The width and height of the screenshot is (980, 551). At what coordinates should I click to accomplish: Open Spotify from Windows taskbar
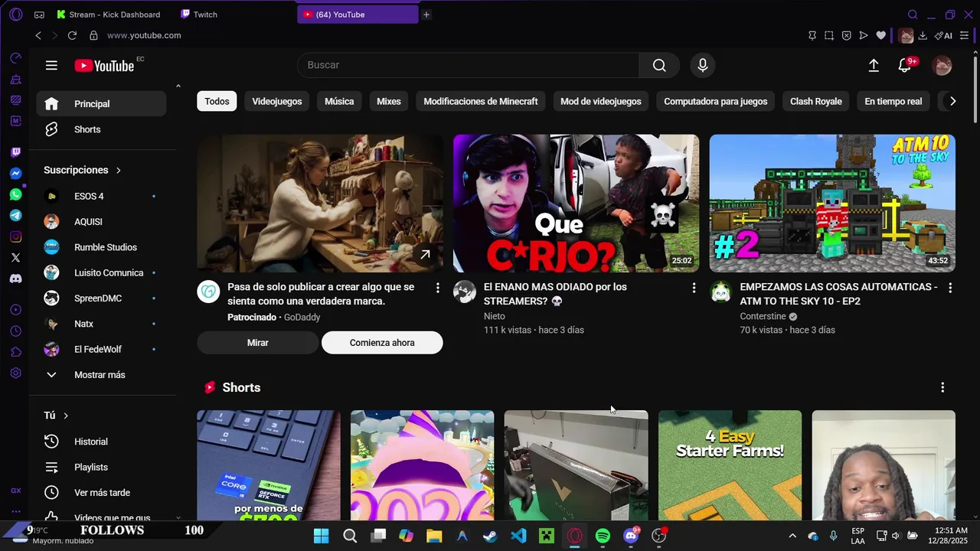point(603,536)
